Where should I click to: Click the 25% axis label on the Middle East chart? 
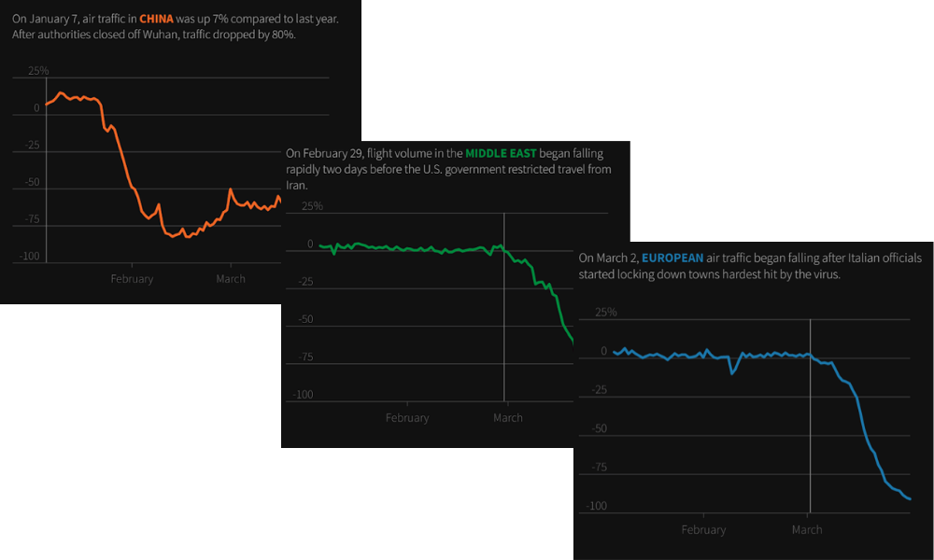(313, 207)
